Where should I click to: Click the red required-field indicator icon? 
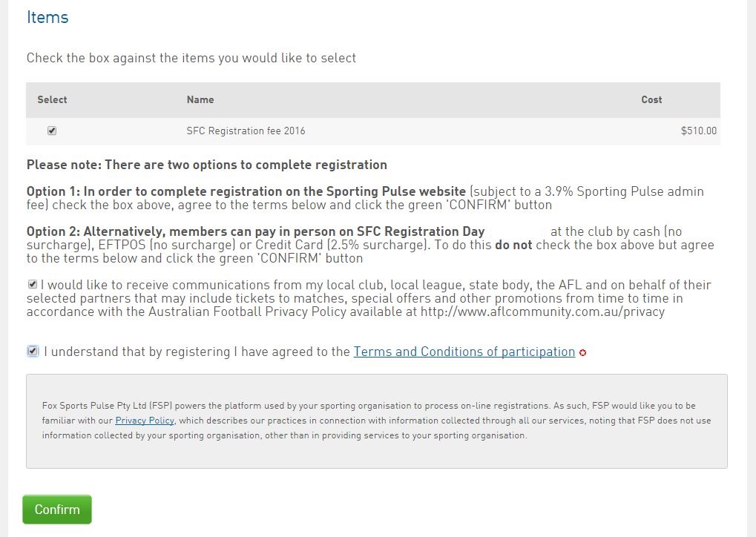[x=582, y=353]
